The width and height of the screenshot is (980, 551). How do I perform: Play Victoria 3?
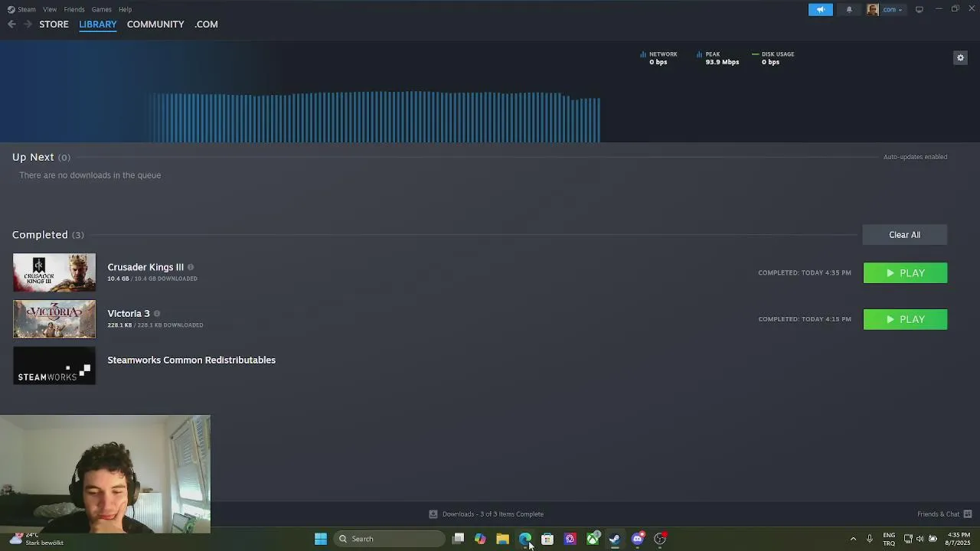click(x=905, y=319)
